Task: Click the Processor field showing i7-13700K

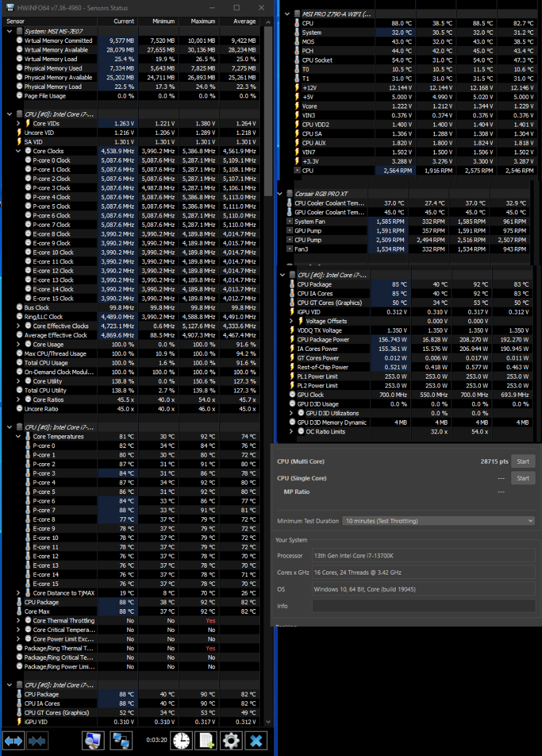Action: (x=424, y=556)
